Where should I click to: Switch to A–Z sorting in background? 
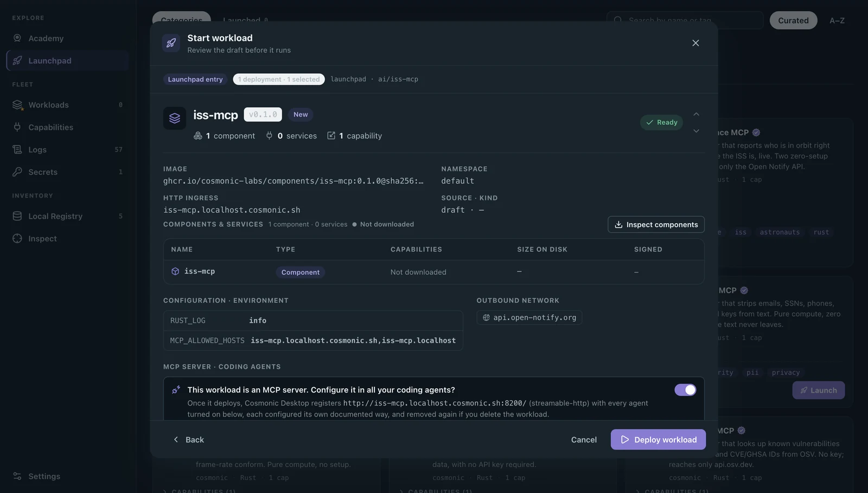(837, 21)
